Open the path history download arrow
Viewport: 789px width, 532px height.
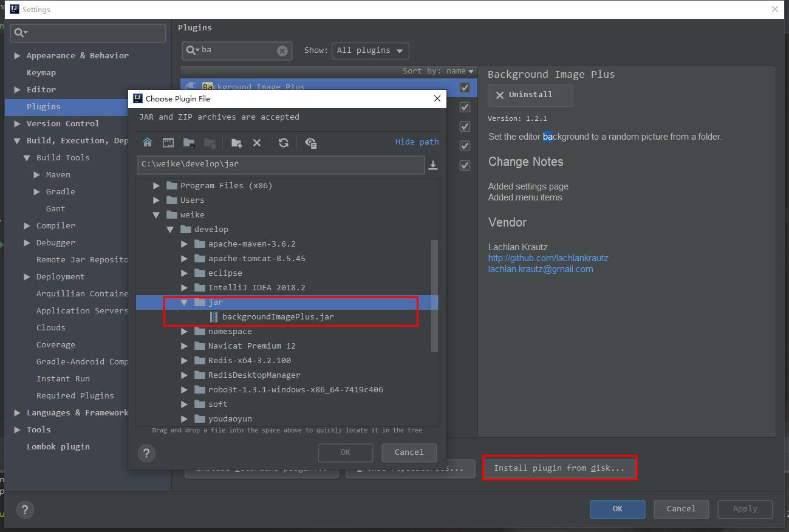433,165
